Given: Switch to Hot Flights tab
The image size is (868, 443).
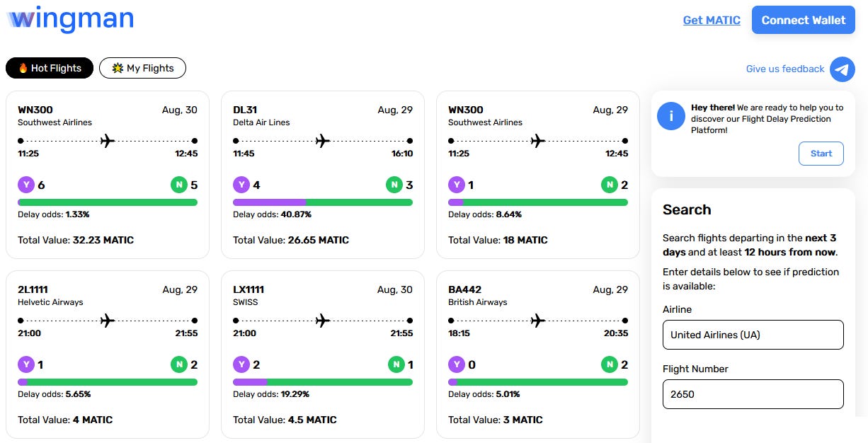Looking at the screenshot, I should pos(50,68).
